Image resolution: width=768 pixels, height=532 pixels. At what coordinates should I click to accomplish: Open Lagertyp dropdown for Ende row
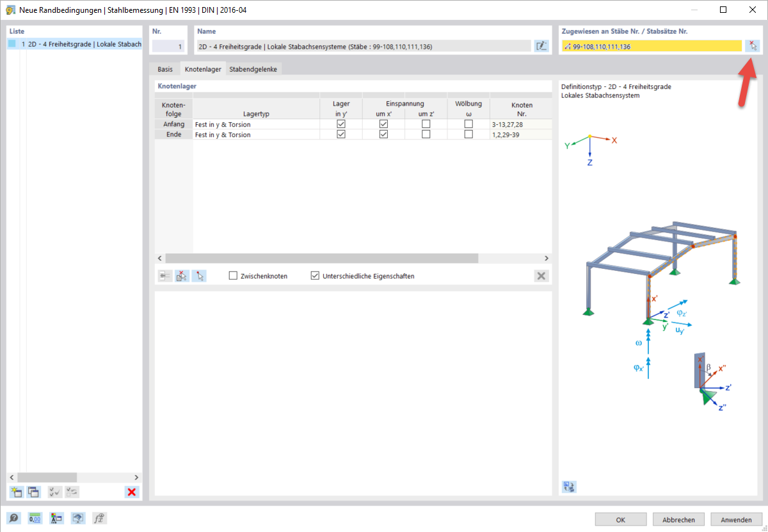pyautogui.click(x=256, y=134)
